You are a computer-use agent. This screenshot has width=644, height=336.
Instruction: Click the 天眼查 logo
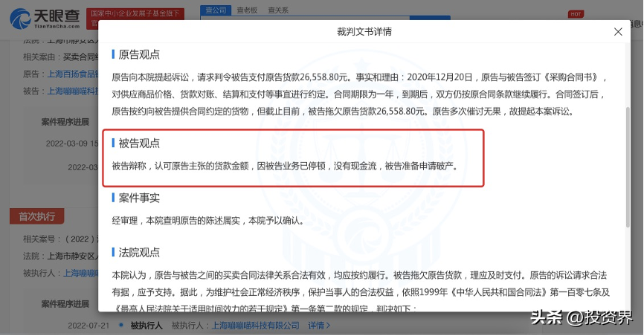click(45, 19)
